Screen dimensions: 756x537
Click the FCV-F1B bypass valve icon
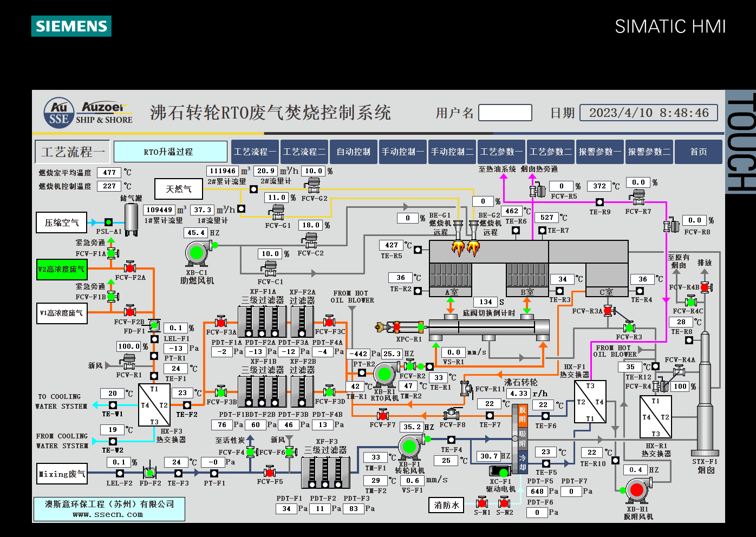coord(112,296)
